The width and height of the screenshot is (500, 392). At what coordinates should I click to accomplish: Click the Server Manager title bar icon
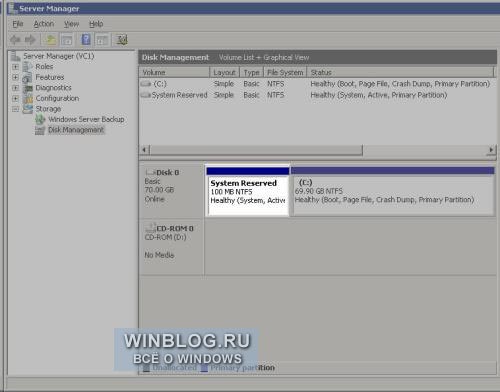click(x=13, y=8)
